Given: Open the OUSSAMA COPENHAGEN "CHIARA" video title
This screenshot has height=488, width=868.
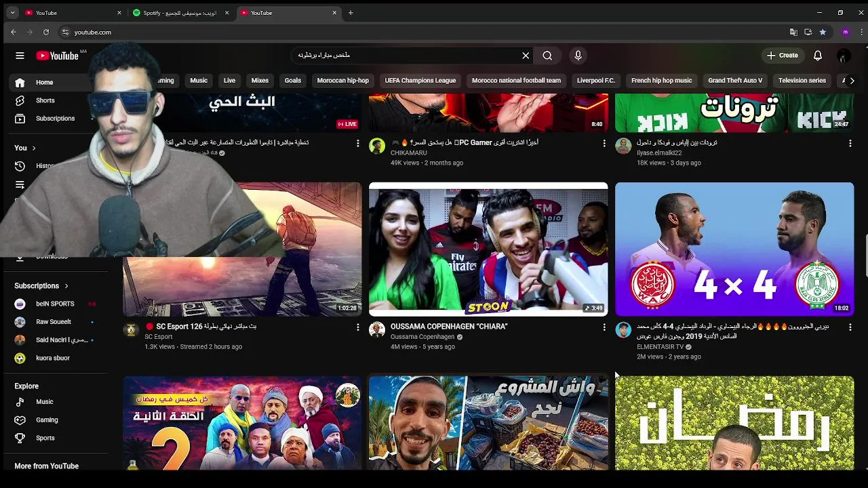Looking at the screenshot, I should pos(449,327).
